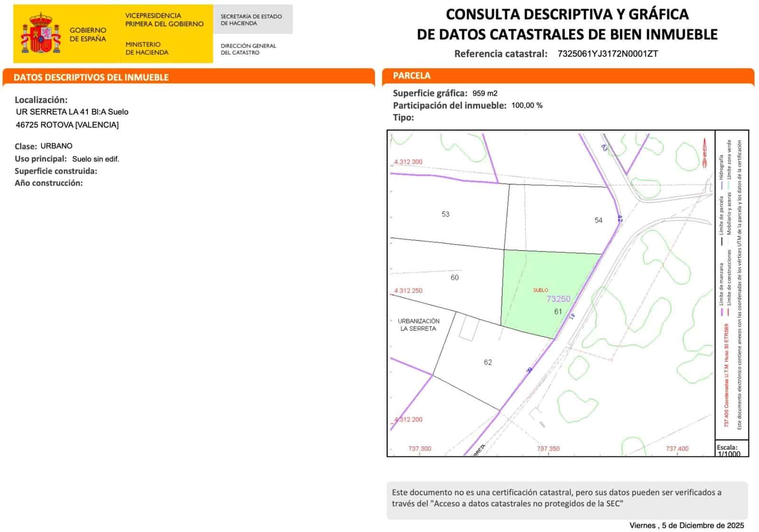
Task: Select parcel 61 on the map
Action: (557, 312)
